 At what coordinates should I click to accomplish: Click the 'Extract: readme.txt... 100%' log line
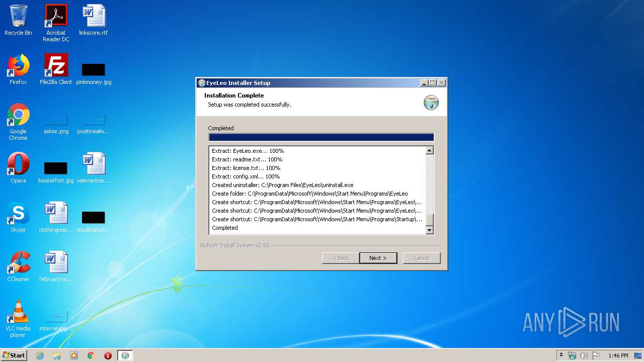point(247,159)
